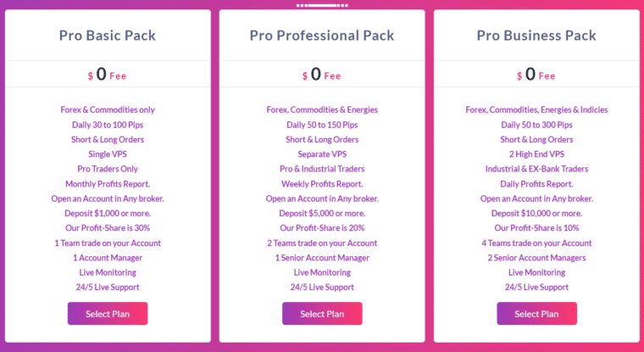Select the Pro Business Pack heading

click(536, 36)
